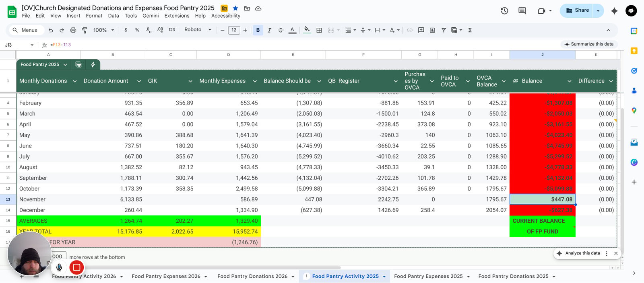The image size is (644, 283).
Task: Open the borders tool
Action: pyautogui.click(x=319, y=30)
